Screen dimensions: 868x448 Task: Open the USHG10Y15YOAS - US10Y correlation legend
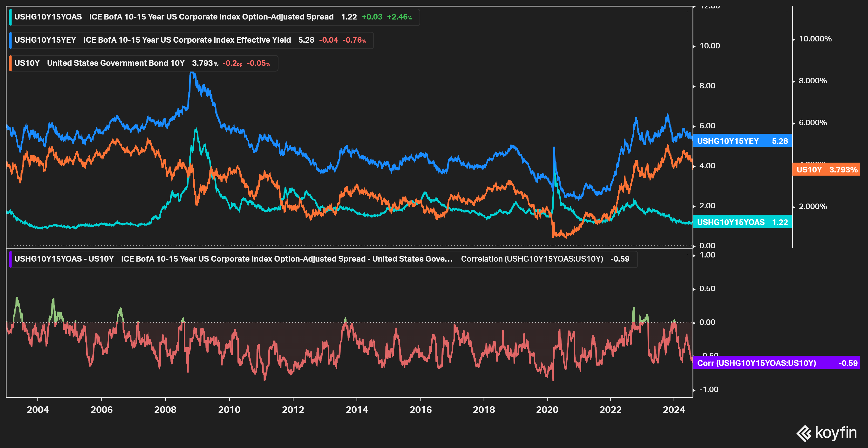(64, 259)
